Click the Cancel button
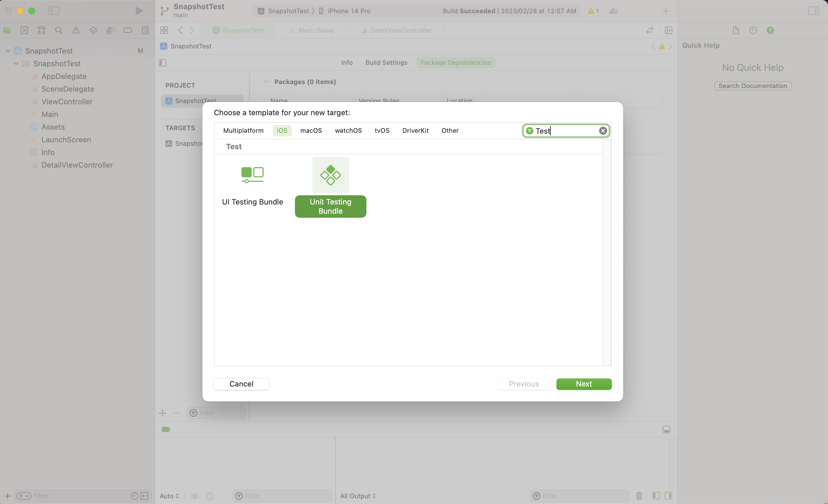 (x=241, y=384)
